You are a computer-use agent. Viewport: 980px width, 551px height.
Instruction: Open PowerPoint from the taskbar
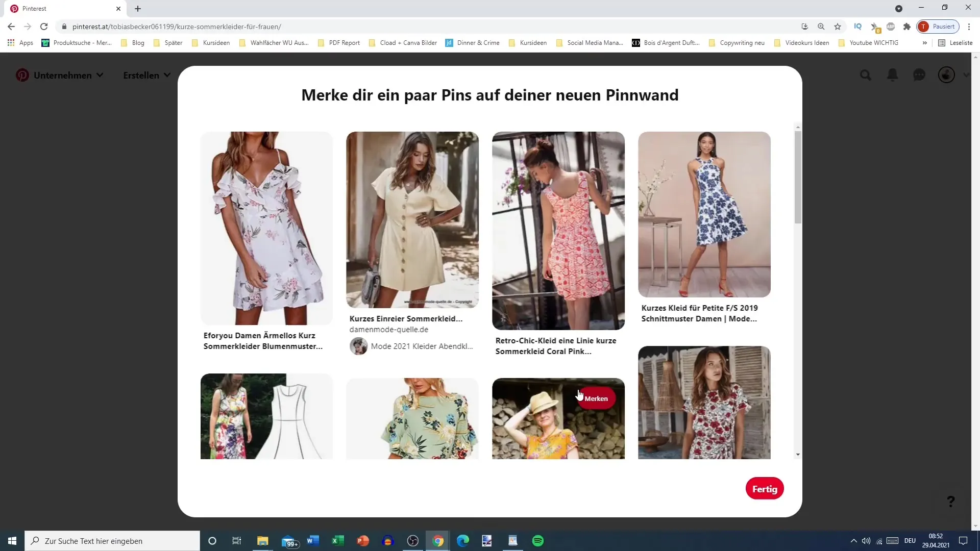363,541
